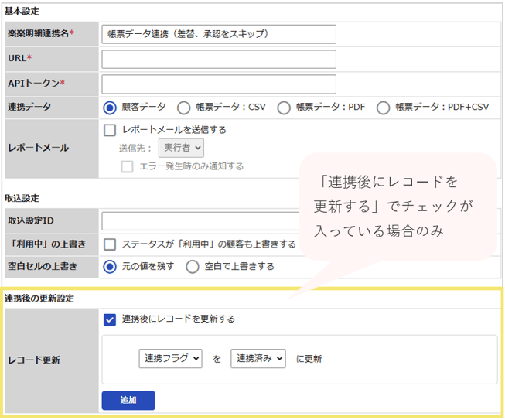Screen dimensions: 505x420
Task: Click the blue 追加 button
Action: pos(128,401)
